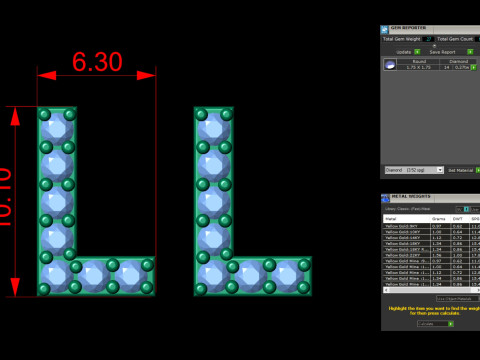Select the Yellow Gold 10KY row
This screenshot has height=360, width=480.
[432, 232]
